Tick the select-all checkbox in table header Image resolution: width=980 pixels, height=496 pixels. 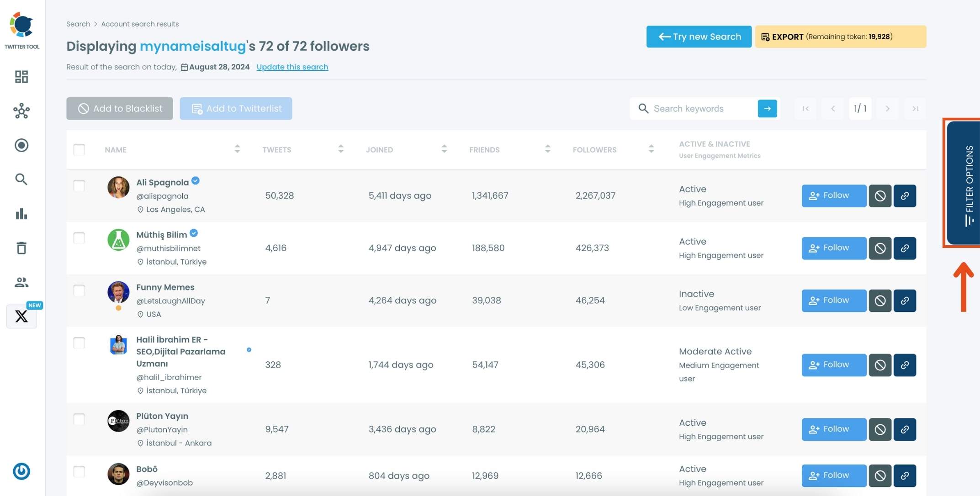coord(79,149)
